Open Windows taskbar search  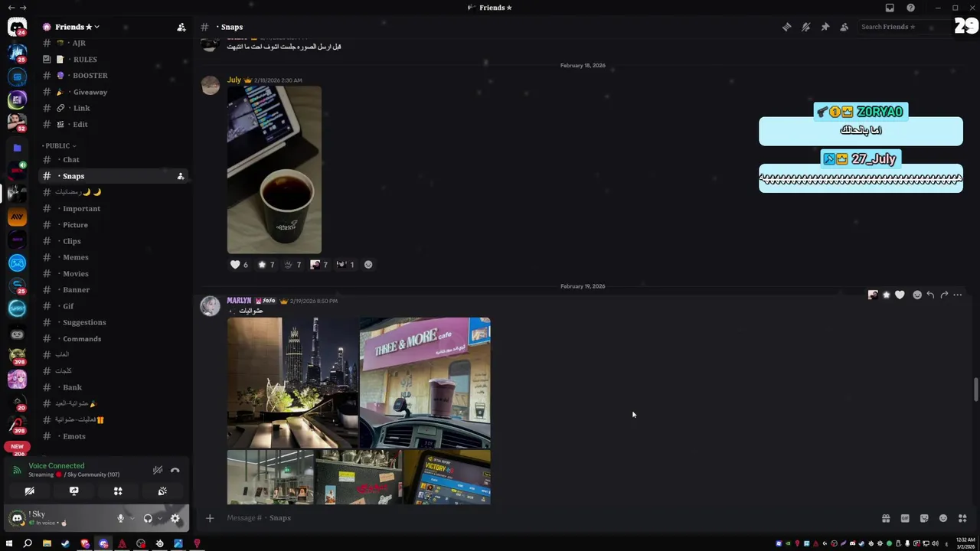pos(28,543)
